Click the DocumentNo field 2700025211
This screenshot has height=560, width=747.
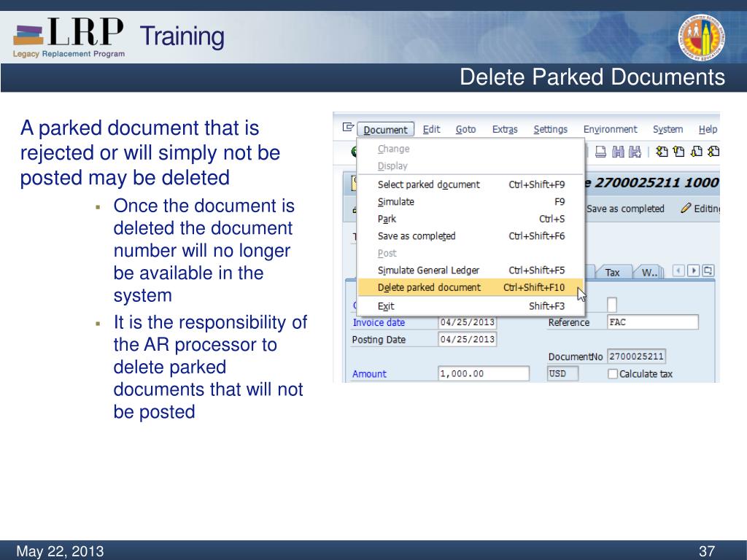pos(636,356)
